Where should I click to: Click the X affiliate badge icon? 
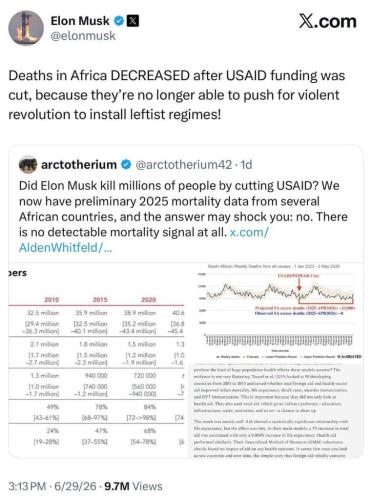[133, 21]
